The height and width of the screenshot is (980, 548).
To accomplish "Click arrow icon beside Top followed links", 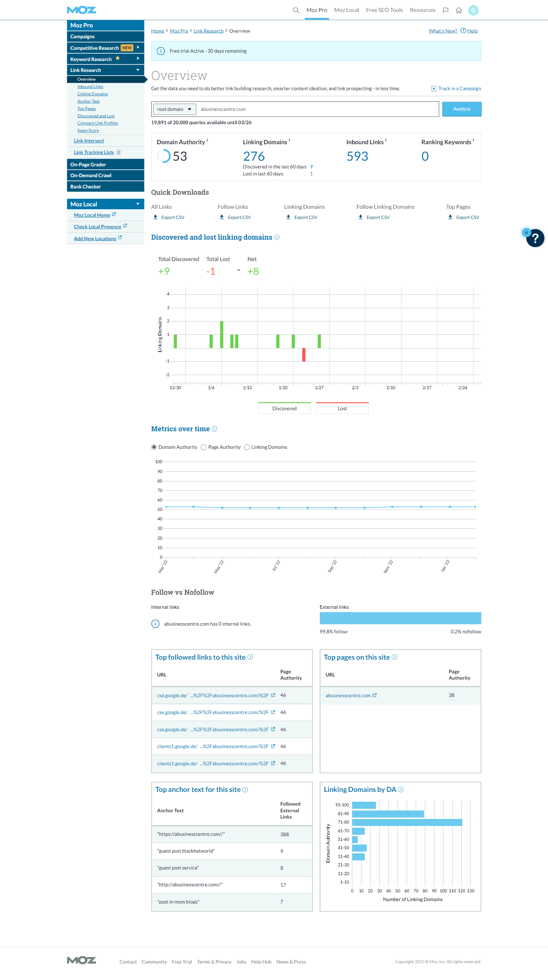I will click(x=250, y=657).
